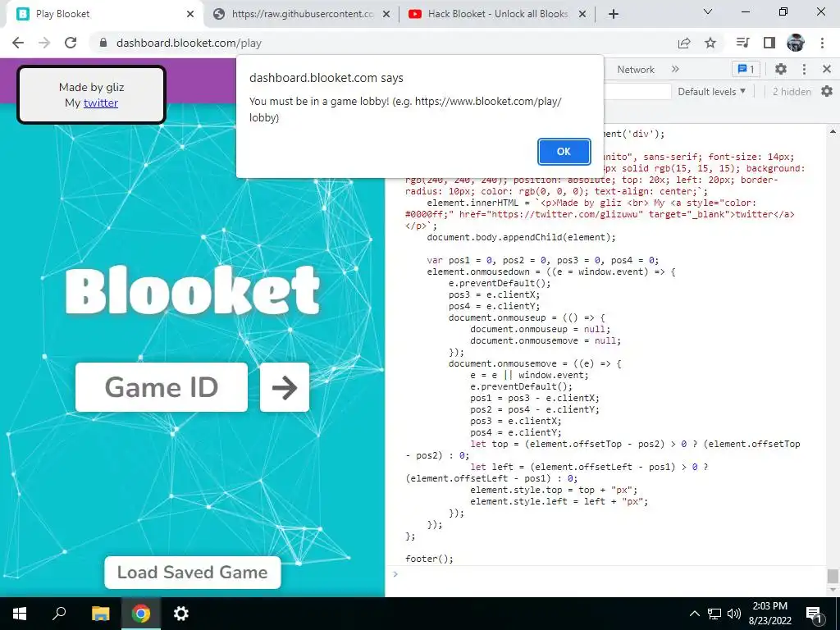Close the DevTools panel
Viewport: 840px width, 630px height.
pyautogui.click(x=827, y=69)
